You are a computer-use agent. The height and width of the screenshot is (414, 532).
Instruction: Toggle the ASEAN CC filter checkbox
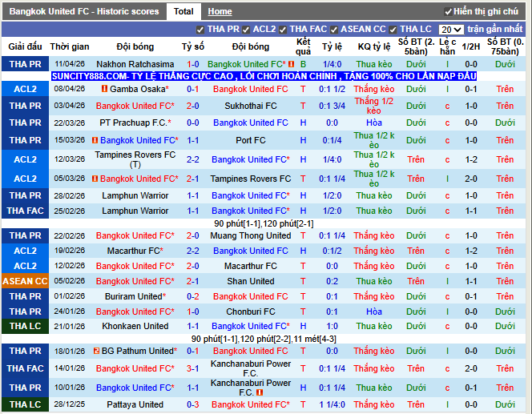[x=334, y=29]
